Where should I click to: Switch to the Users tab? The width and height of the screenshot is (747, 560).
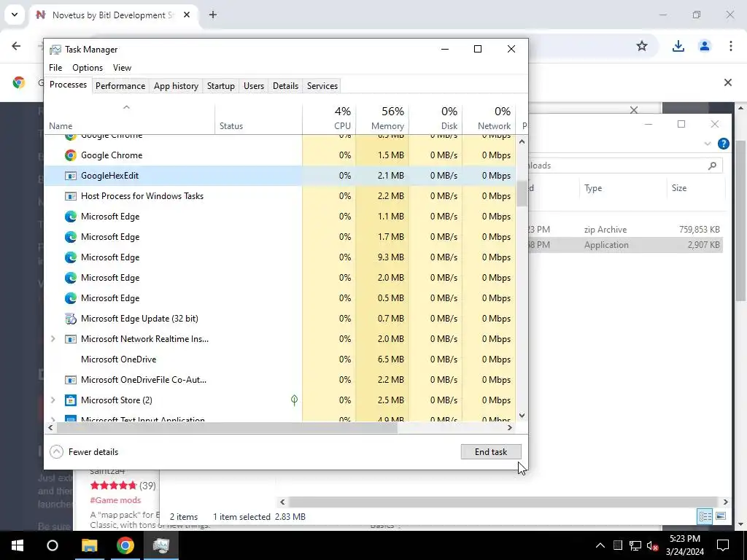tap(253, 86)
